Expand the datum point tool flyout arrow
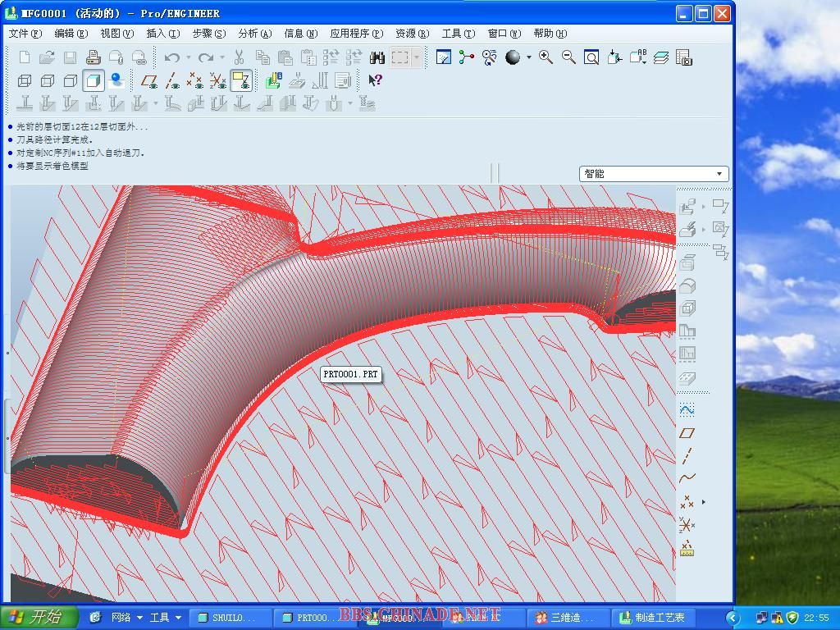This screenshot has height=630, width=840. [704, 502]
